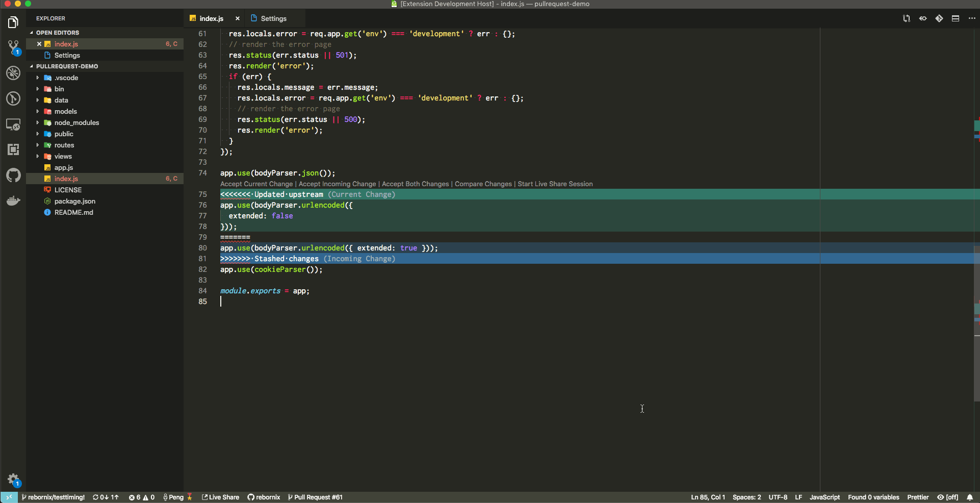The image size is (980, 503).
Task: Click the remote window indicator in status bar
Action: (x=9, y=497)
